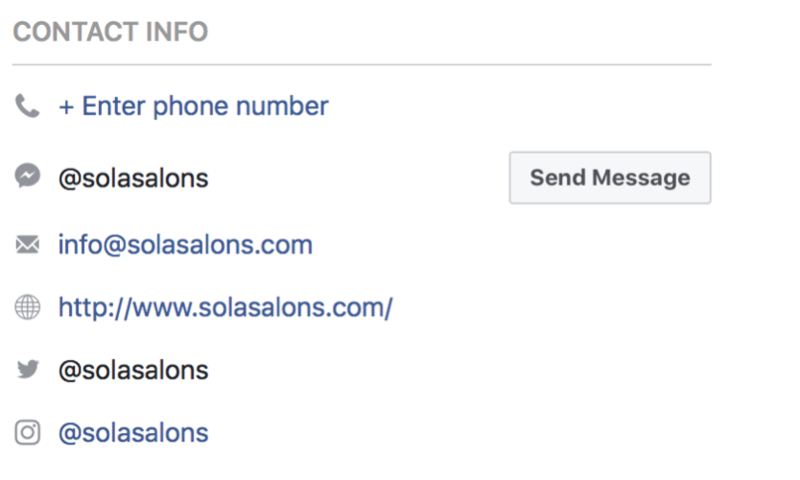Select the Twitter bird icon
This screenshot has height=480, width=800.
(x=28, y=369)
